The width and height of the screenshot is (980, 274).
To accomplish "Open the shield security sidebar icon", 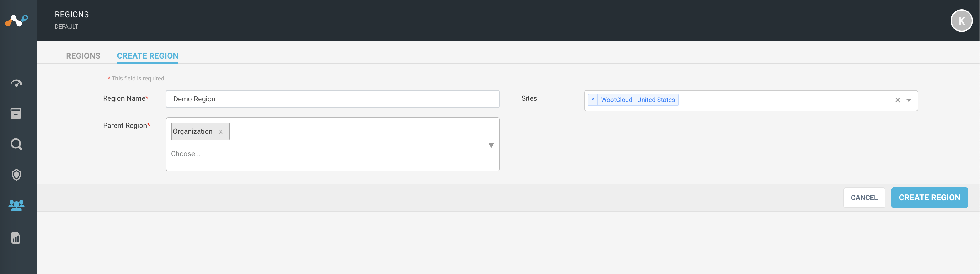I will point(16,175).
